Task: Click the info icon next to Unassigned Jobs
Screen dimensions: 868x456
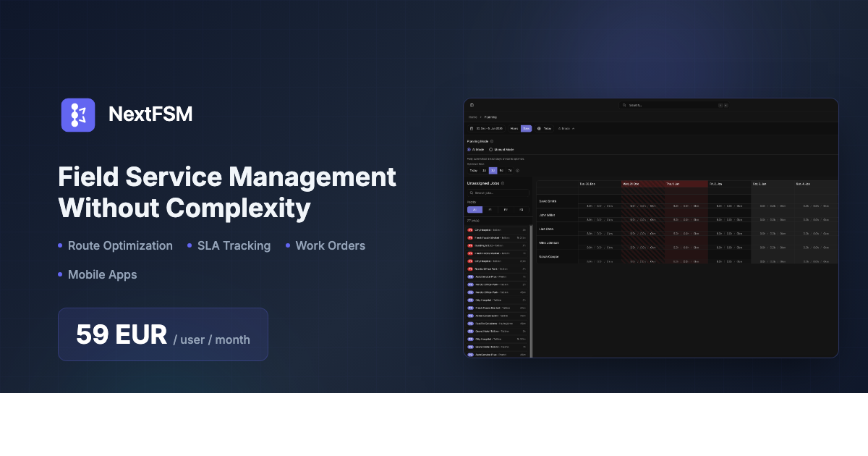Action: pyautogui.click(x=503, y=183)
